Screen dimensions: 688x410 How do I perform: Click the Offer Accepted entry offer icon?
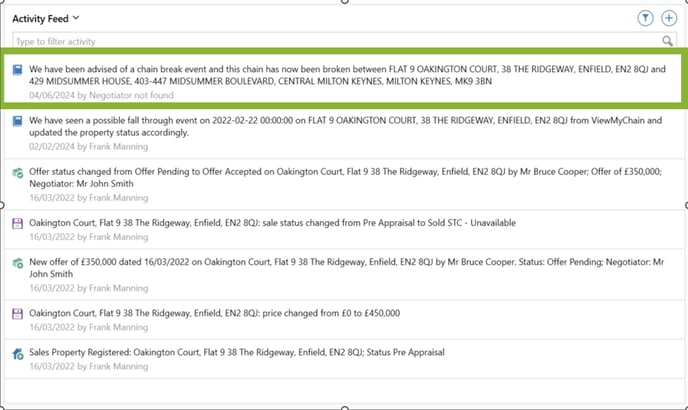point(17,173)
